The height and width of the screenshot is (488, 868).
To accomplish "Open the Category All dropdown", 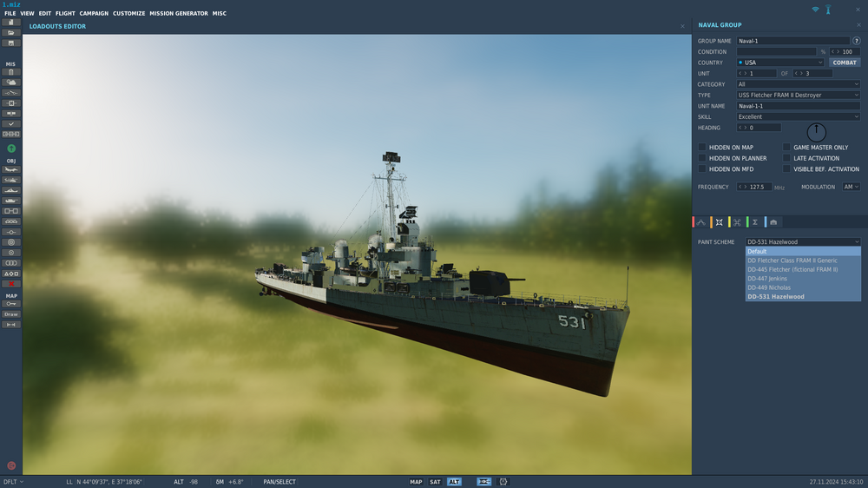I will [799, 84].
